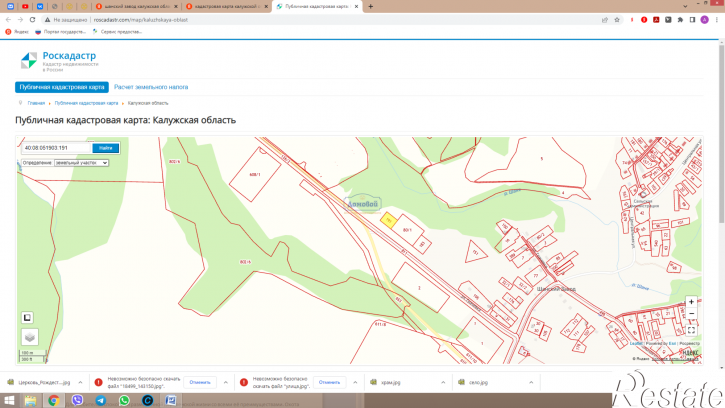Open a new browser tab
This screenshot has height=408, width=725.
370,6
